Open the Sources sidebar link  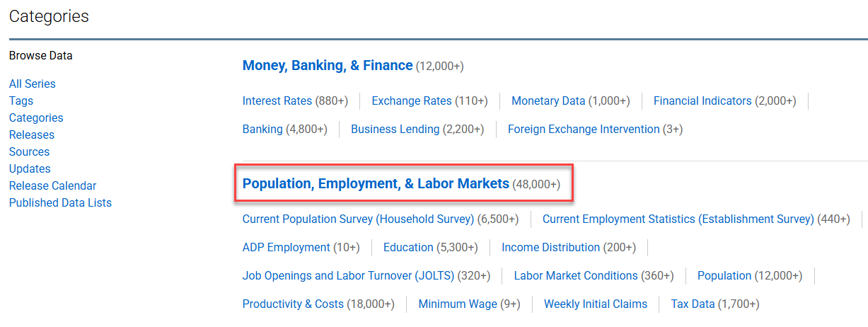[x=29, y=151]
